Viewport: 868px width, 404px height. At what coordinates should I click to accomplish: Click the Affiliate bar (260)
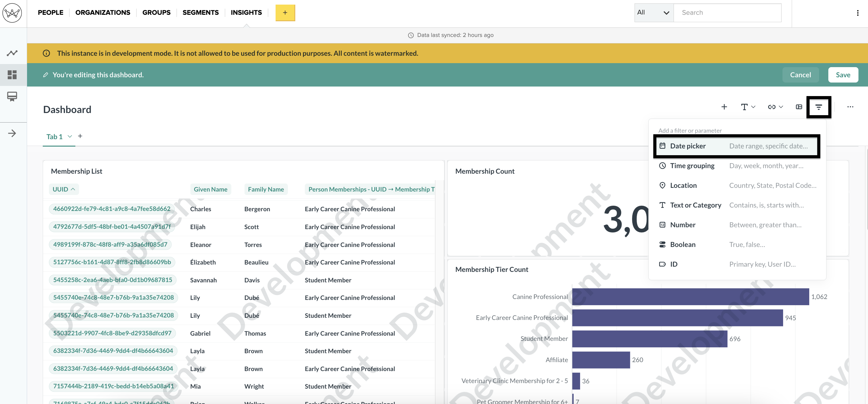point(601,360)
